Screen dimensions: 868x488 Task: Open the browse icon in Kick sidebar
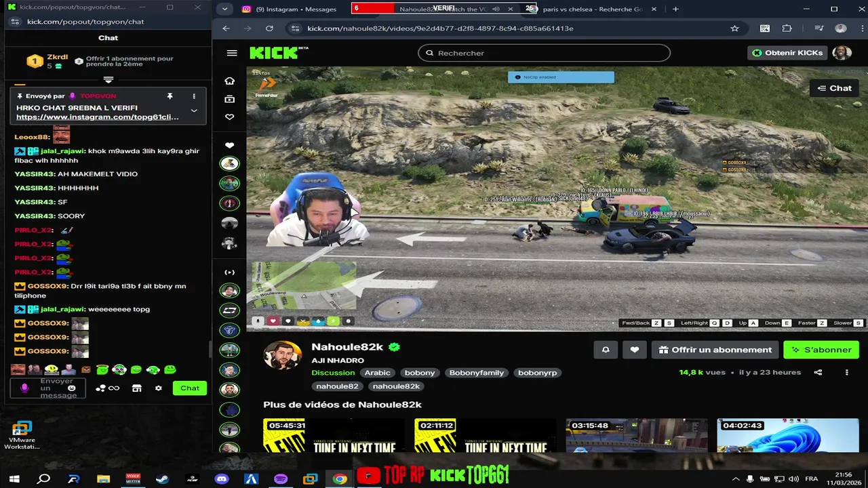coord(229,99)
